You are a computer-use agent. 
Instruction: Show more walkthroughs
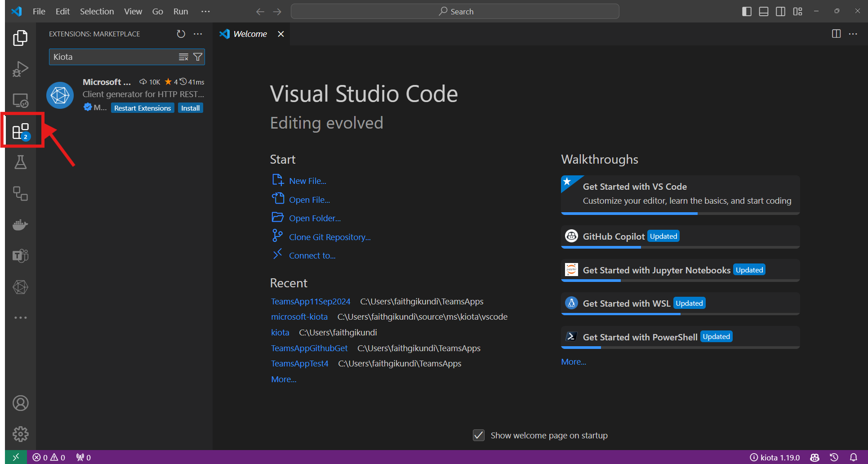coord(574,362)
